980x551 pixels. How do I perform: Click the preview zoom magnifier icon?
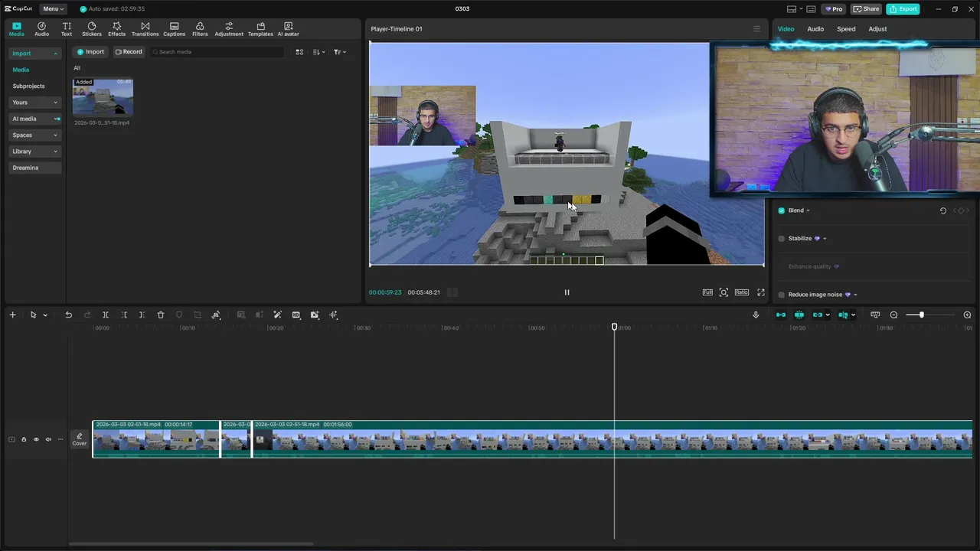pos(724,292)
